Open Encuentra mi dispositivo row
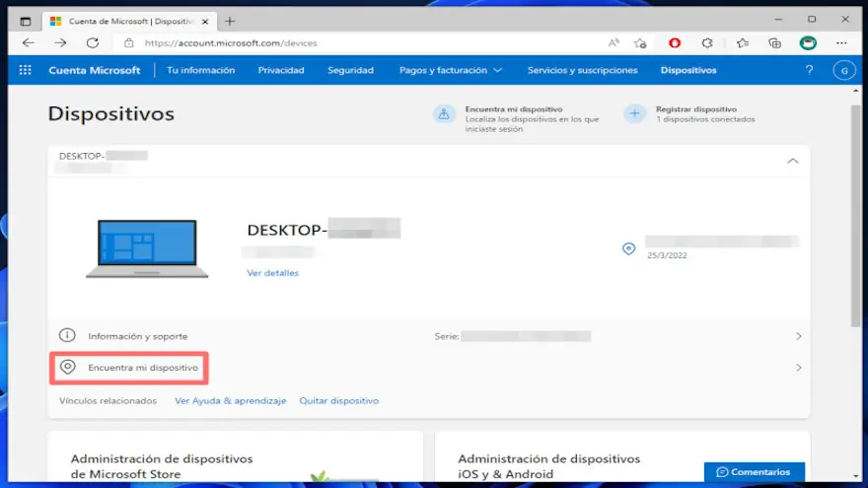Screen dimensions: 868x488 click(429, 368)
